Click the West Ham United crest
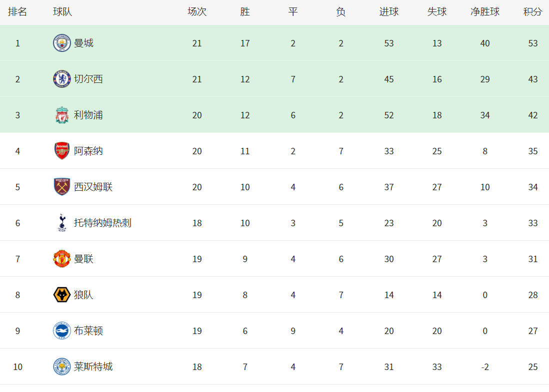Screen dimensions: 549x392 point(62,187)
